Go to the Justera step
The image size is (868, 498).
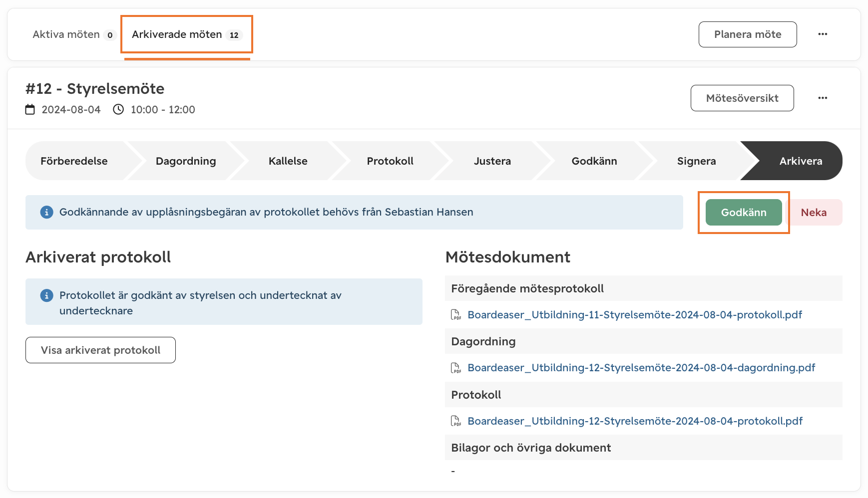pyautogui.click(x=492, y=161)
